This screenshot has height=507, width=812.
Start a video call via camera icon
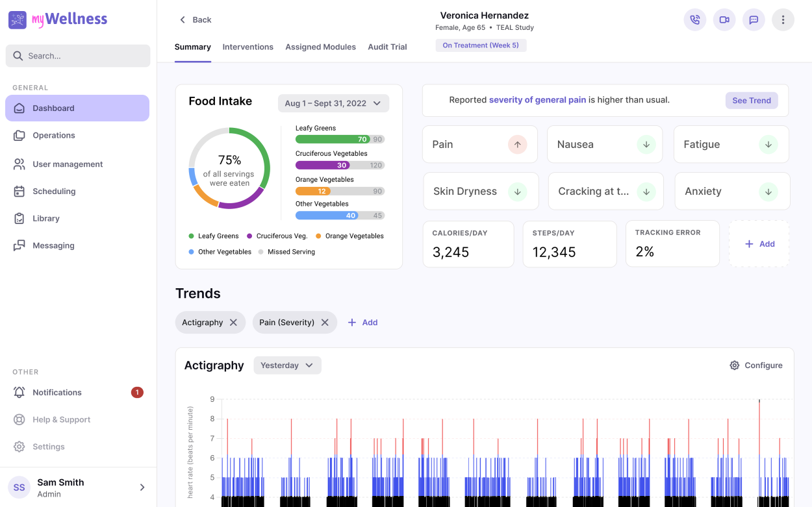point(724,19)
